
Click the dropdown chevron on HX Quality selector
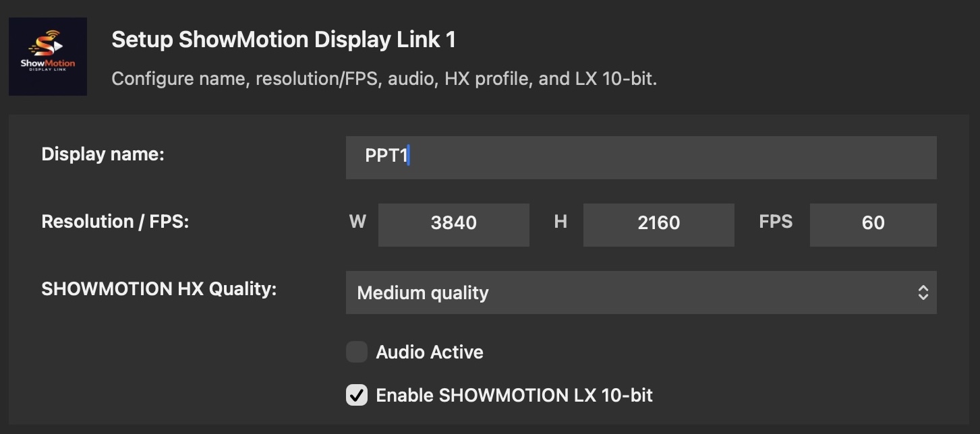tap(925, 292)
